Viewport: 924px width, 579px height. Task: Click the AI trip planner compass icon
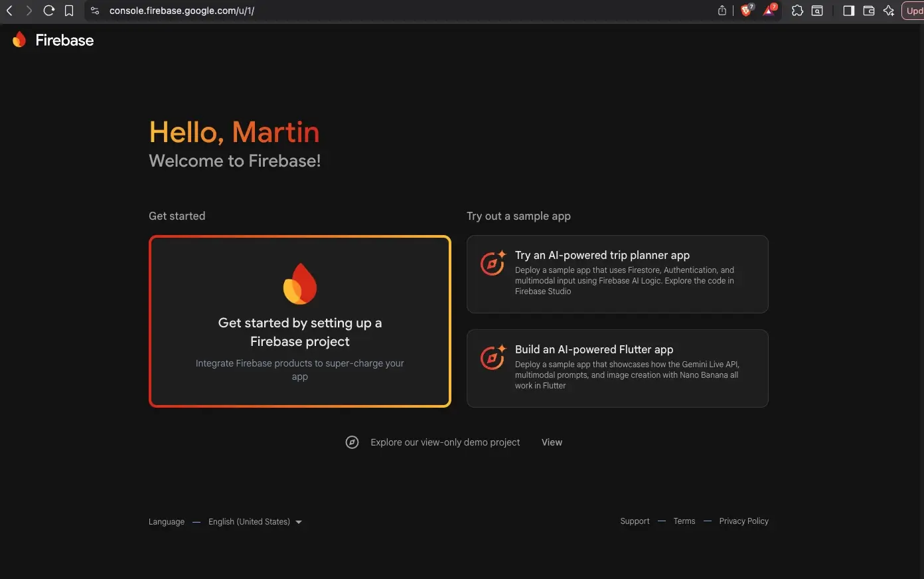click(492, 264)
